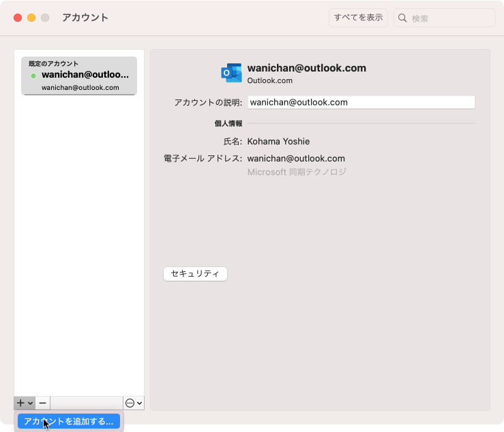
Task: Click the 検索 search field
Action: pyautogui.click(x=445, y=18)
